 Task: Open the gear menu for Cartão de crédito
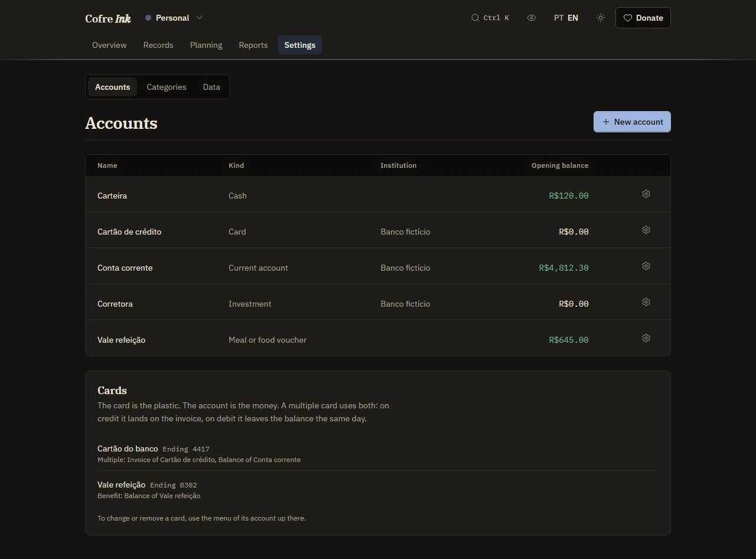click(646, 230)
